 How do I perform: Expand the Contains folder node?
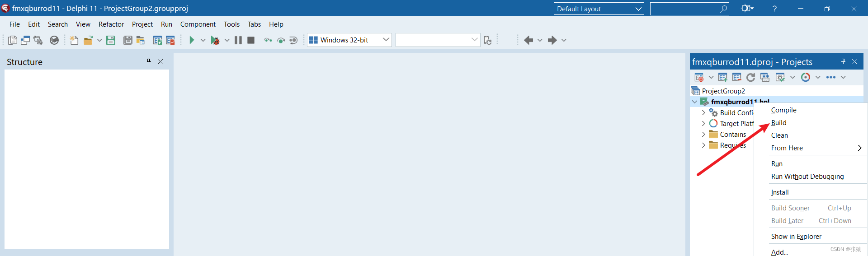(x=703, y=134)
